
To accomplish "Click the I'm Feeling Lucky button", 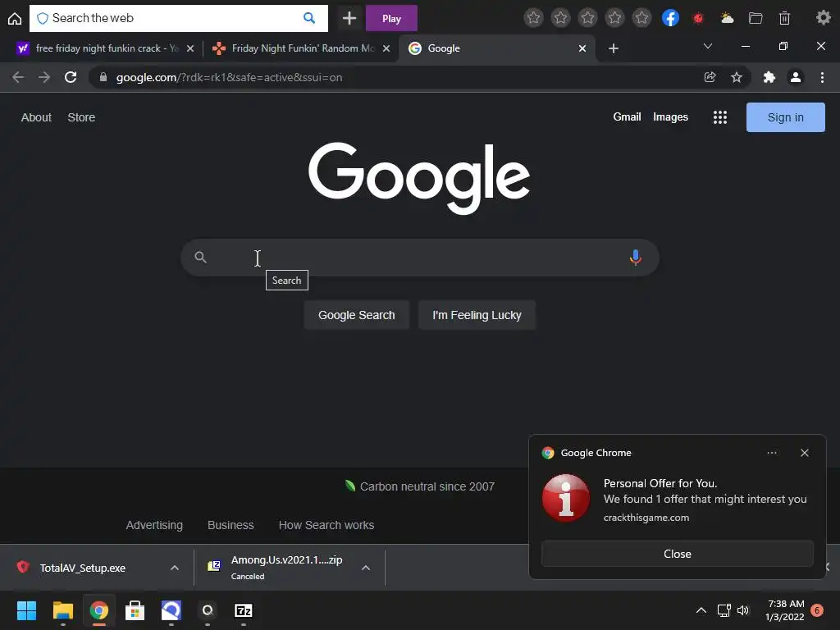I will tap(477, 315).
